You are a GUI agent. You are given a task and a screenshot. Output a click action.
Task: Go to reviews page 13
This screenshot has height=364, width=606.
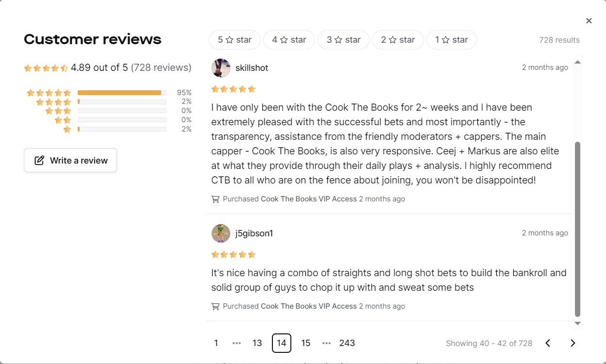[x=257, y=343]
